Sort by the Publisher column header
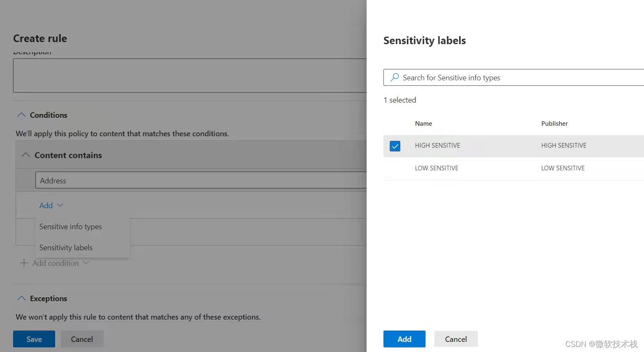This screenshot has height=352, width=644. coord(554,124)
